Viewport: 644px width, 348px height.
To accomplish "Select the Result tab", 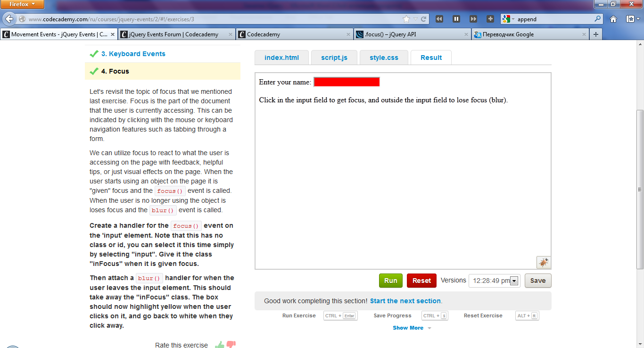I will tap(431, 58).
